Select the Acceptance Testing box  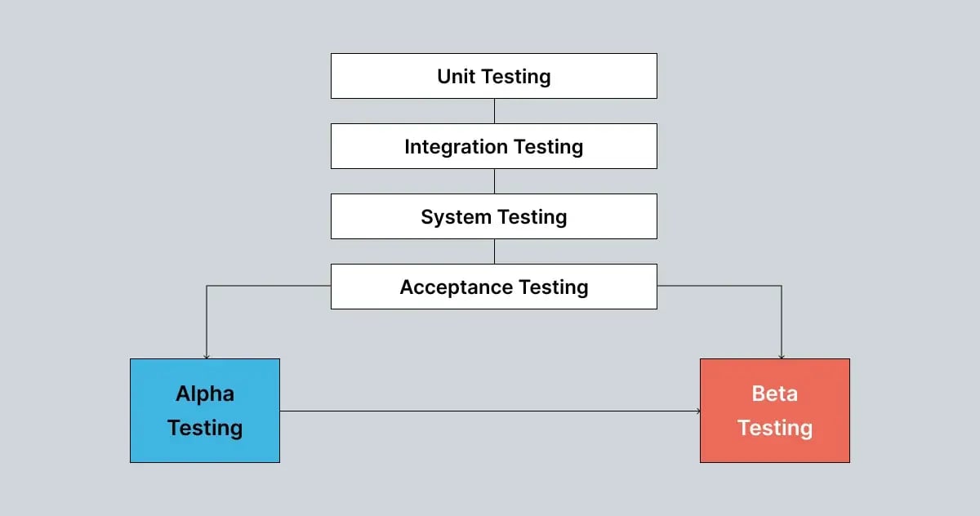[493, 287]
